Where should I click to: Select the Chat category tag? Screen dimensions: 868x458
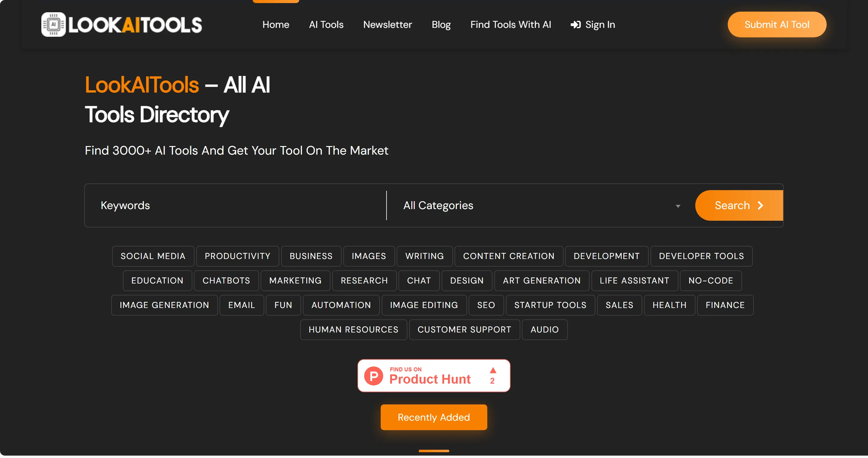tap(419, 281)
